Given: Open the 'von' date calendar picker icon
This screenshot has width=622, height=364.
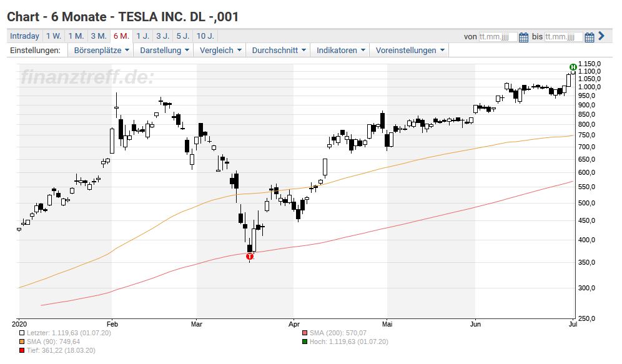Looking at the screenshot, I should click(523, 37).
